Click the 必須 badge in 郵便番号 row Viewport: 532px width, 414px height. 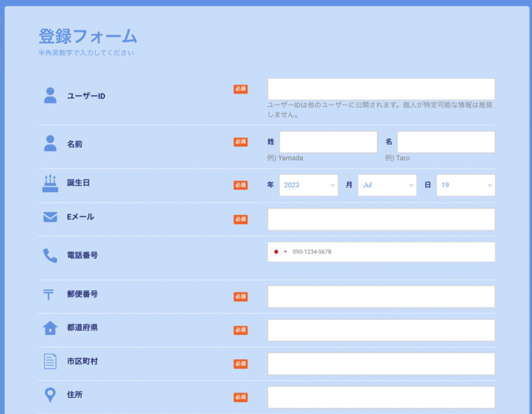tap(240, 297)
